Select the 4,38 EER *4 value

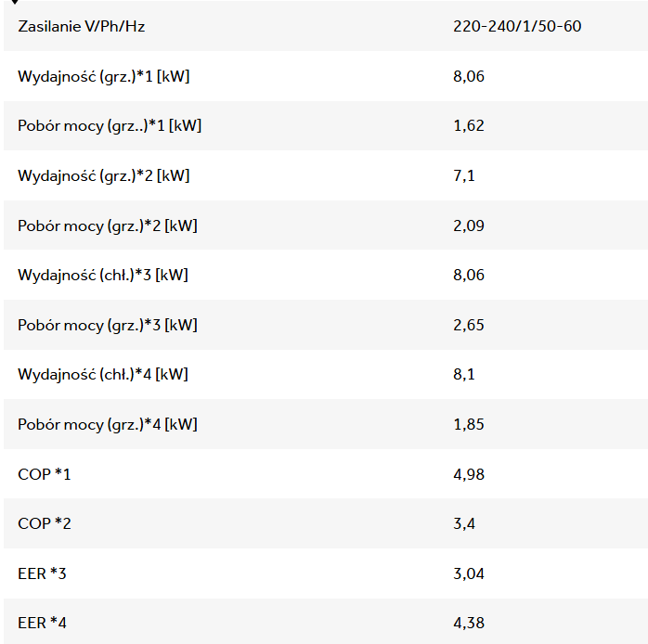[x=469, y=623]
